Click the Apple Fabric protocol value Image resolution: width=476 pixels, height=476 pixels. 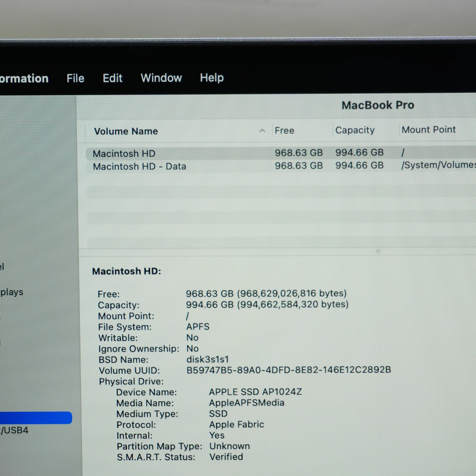[x=236, y=424]
